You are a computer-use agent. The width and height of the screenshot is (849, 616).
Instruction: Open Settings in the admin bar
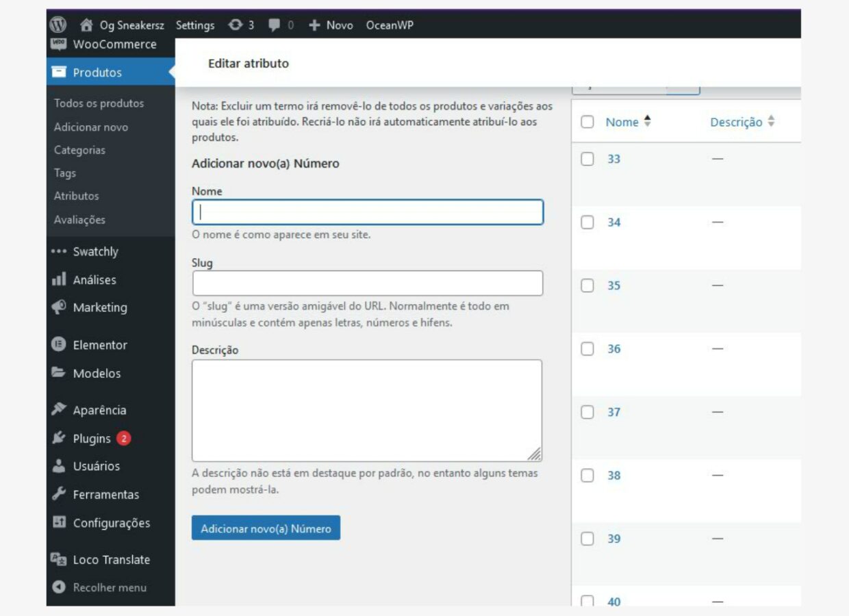point(195,25)
